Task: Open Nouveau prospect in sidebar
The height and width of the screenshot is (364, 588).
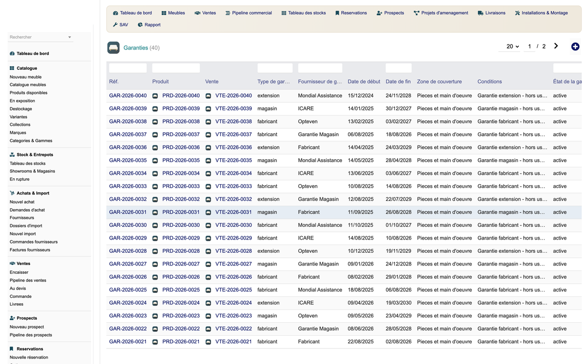Action: (27, 327)
